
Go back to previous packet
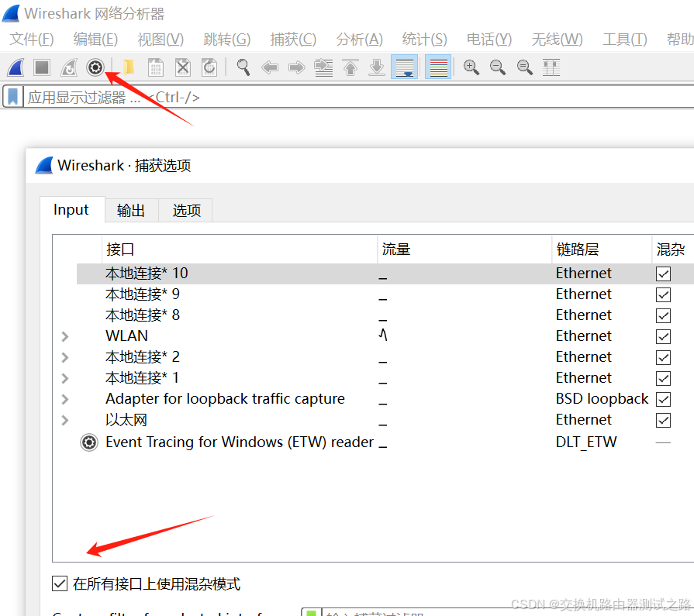(x=270, y=67)
